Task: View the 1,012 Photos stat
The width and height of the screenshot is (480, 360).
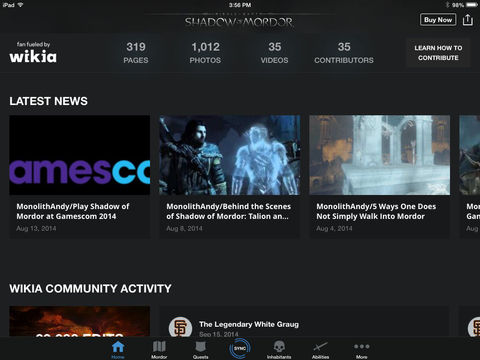Action: (205, 53)
